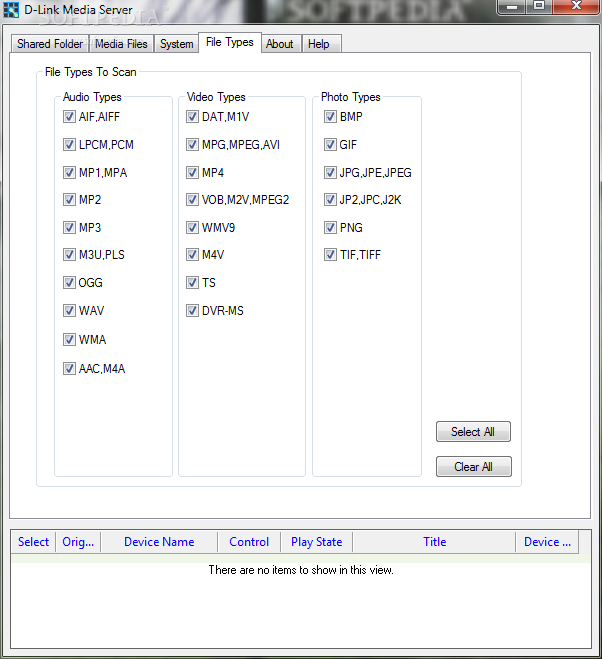Sort by Device Name column
The height and width of the screenshot is (659, 602).
[x=159, y=542]
